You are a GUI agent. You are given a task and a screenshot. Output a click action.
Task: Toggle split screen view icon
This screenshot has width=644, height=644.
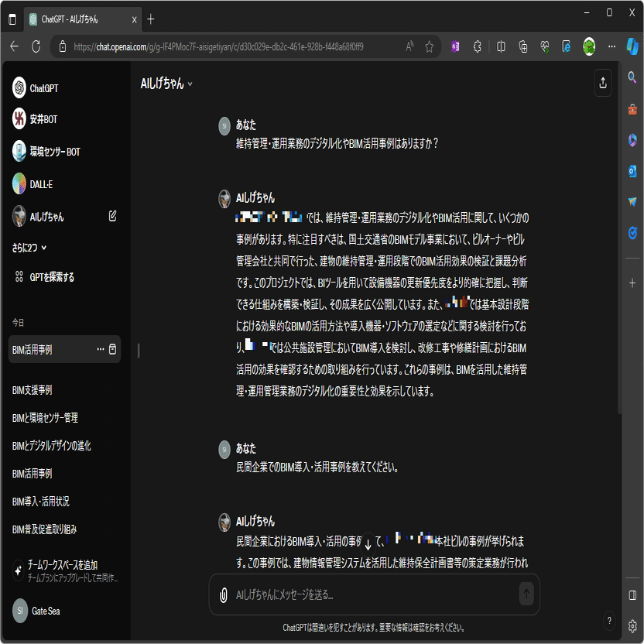(501, 46)
